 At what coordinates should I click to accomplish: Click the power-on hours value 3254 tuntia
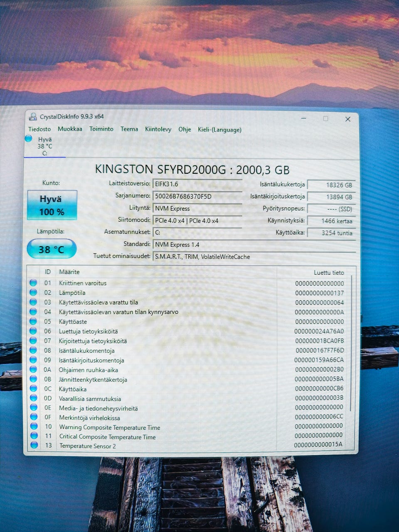tap(331, 233)
